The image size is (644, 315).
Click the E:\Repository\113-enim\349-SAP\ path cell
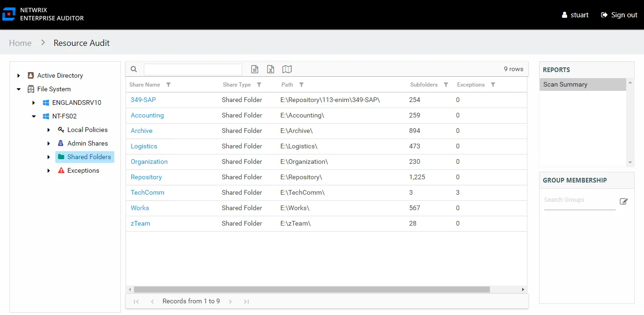(x=330, y=100)
